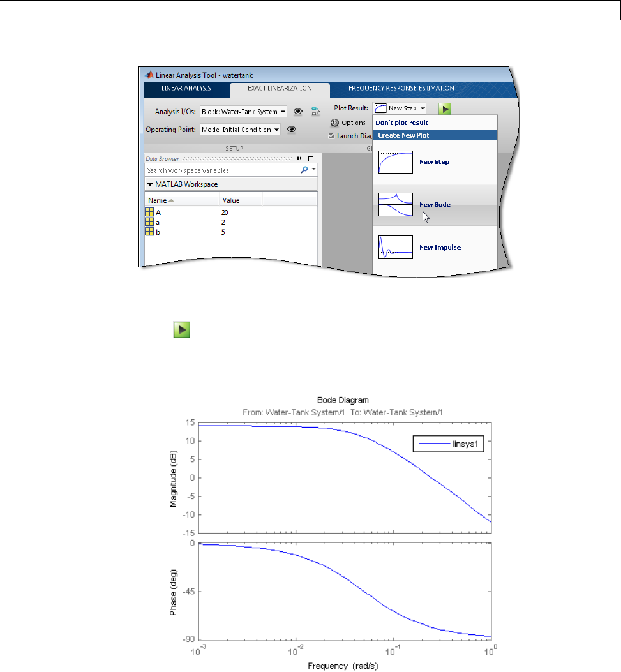Click the New Bode plot thumbnail
The width and height of the screenshot is (621, 672).
(396, 204)
